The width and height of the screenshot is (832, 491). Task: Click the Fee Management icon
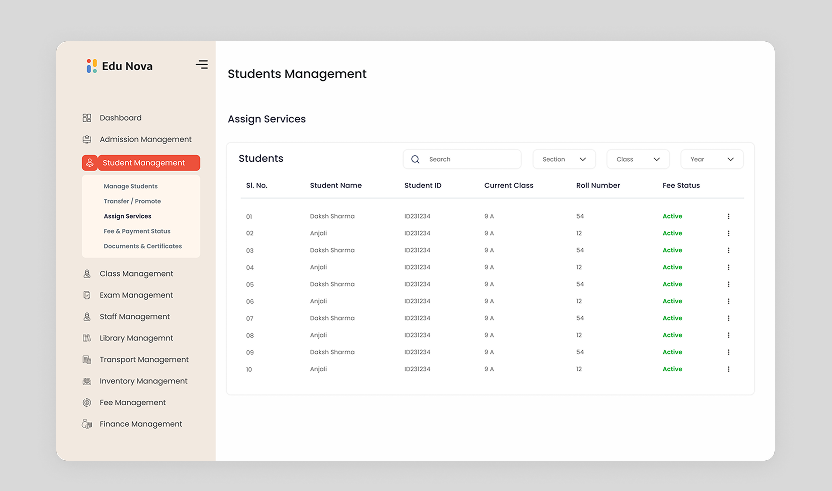pos(87,403)
